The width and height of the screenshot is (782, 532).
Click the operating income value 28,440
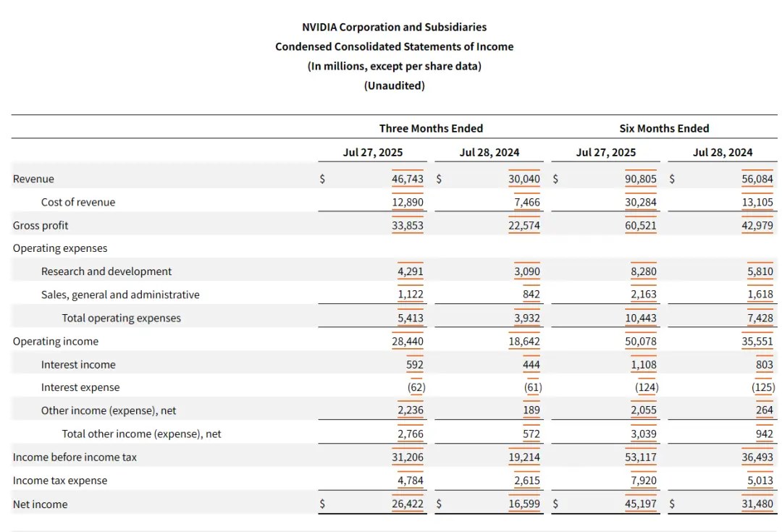pyautogui.click(x=408, y=341)
